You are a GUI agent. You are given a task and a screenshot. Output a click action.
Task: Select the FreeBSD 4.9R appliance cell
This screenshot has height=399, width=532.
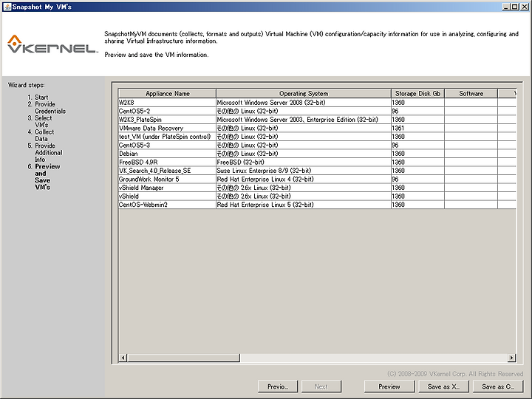click(167, 162)
